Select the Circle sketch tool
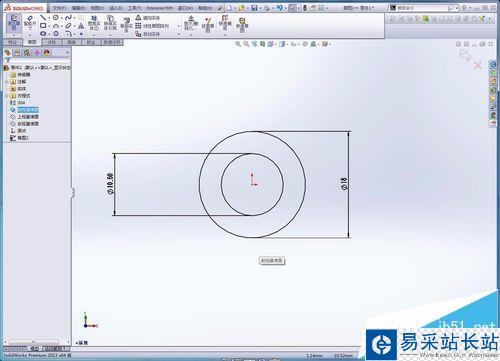500x361 pixels. 56,17
